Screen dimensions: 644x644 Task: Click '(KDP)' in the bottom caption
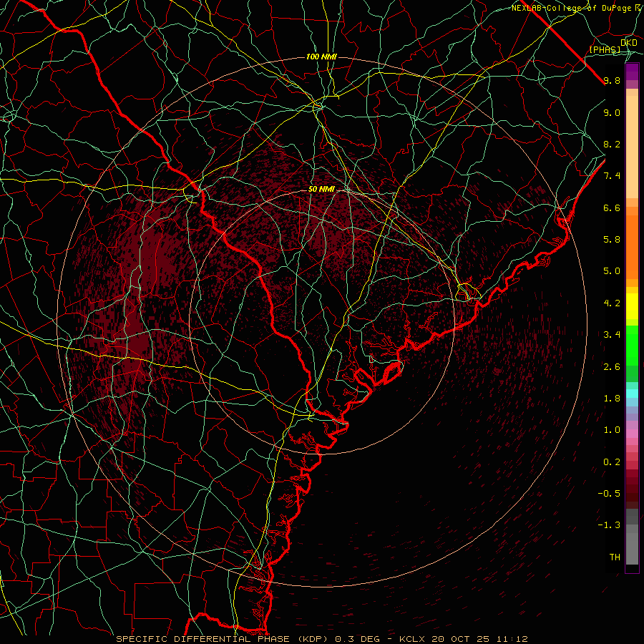click(313, 639)
